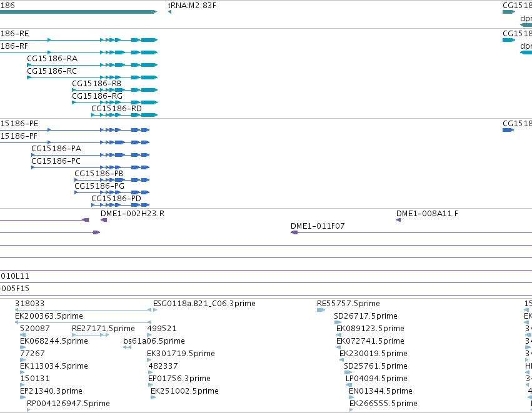This screenshot has width=532, height=413.
Task: Select the tRNA:M2:83F gene label
Action: tap(192, 6)
